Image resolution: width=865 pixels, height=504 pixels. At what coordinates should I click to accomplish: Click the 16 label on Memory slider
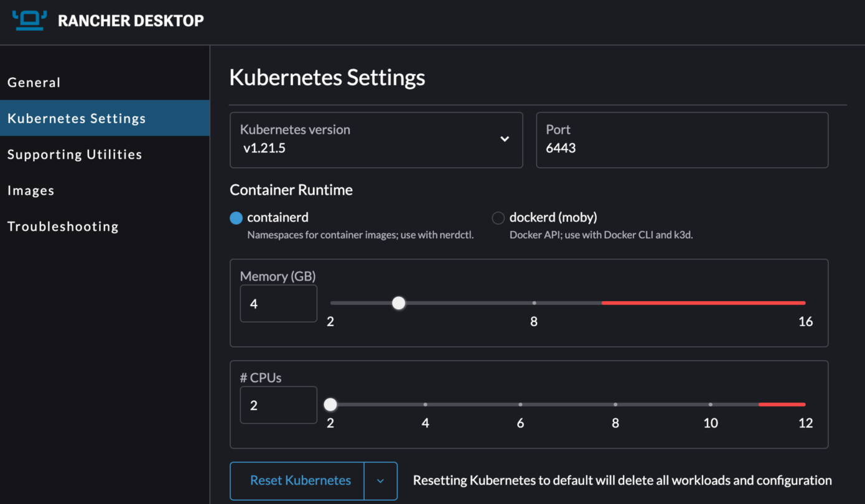click(x=805, y=322)
